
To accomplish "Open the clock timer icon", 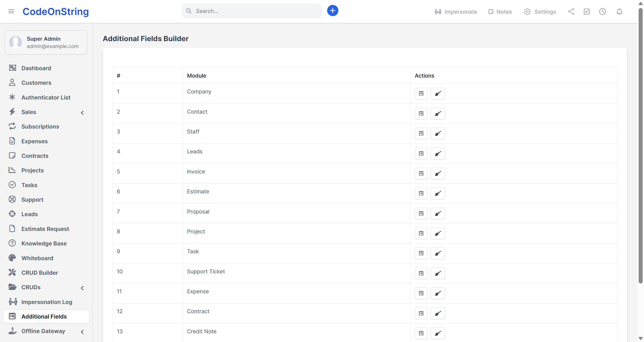I will pos(602,11).
